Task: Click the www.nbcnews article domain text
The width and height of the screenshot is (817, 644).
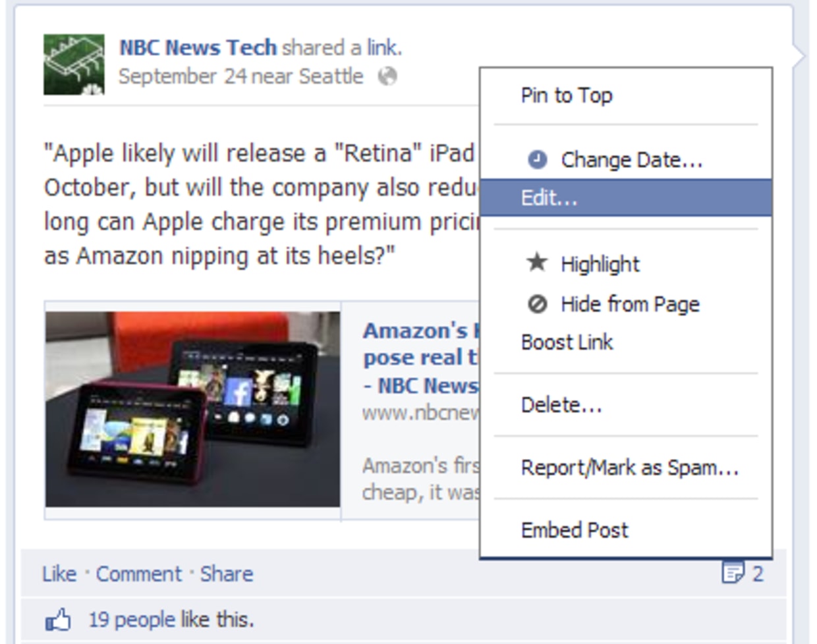Action: pos(421,413)
